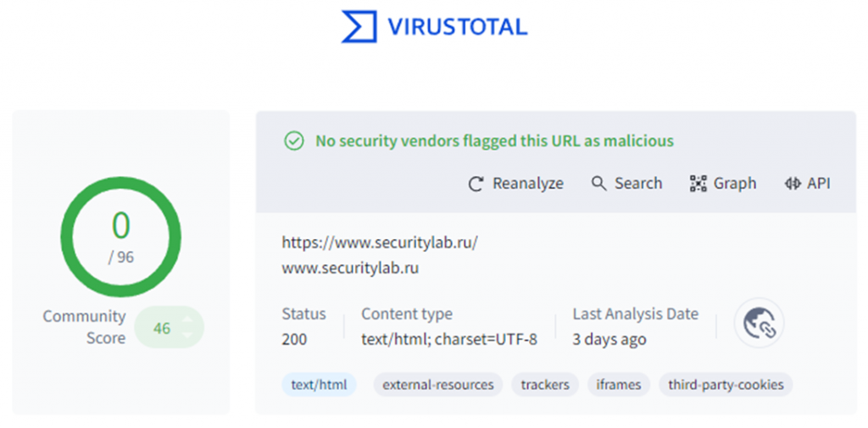Click the Content type label

(x=407, y=314)
